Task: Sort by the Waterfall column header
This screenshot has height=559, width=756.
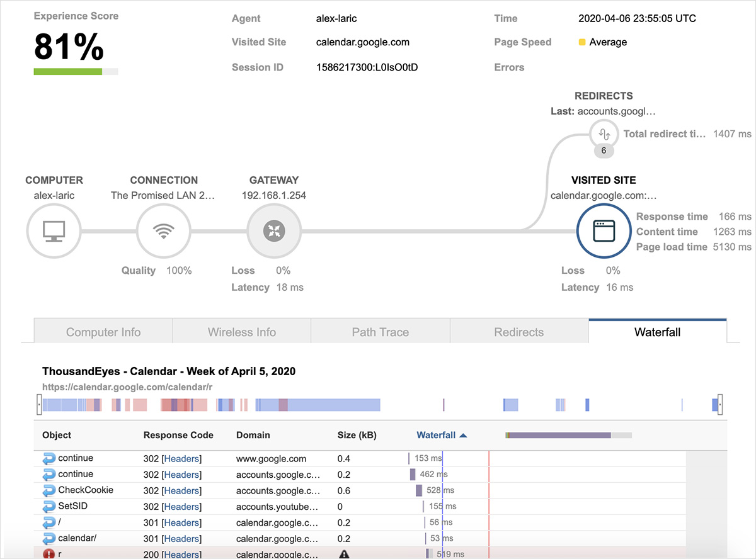Action: tap(441, 435)
